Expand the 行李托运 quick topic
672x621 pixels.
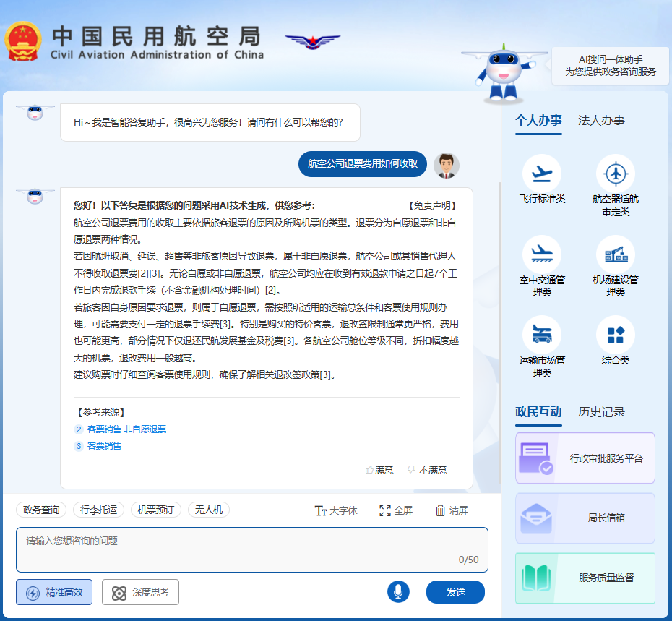point(99,510)
